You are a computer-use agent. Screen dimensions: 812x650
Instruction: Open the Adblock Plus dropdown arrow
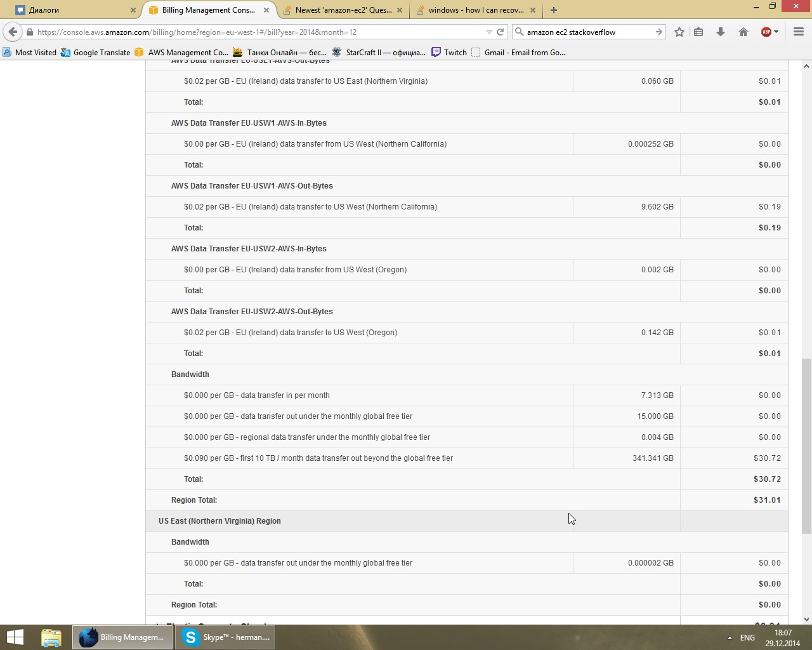pos(776,32)
